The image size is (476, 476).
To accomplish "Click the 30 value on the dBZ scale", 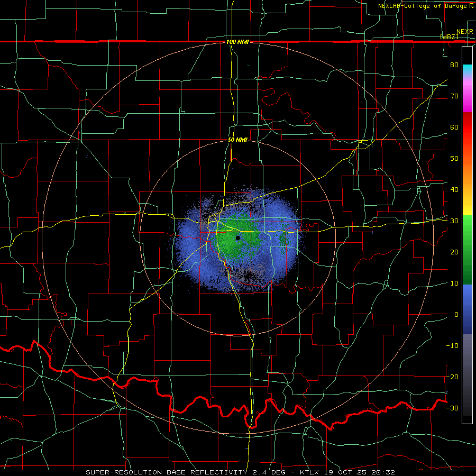I will (x=454, y=221).
